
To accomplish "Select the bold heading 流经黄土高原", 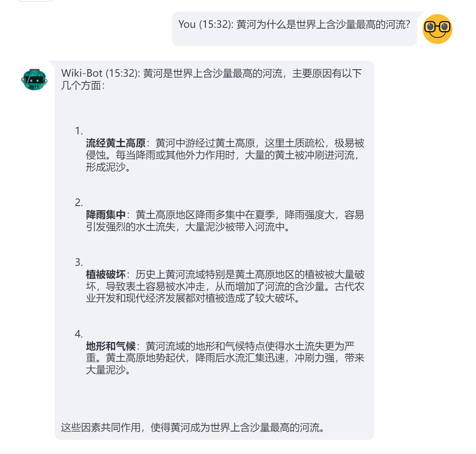I will [x=116, y=143].
